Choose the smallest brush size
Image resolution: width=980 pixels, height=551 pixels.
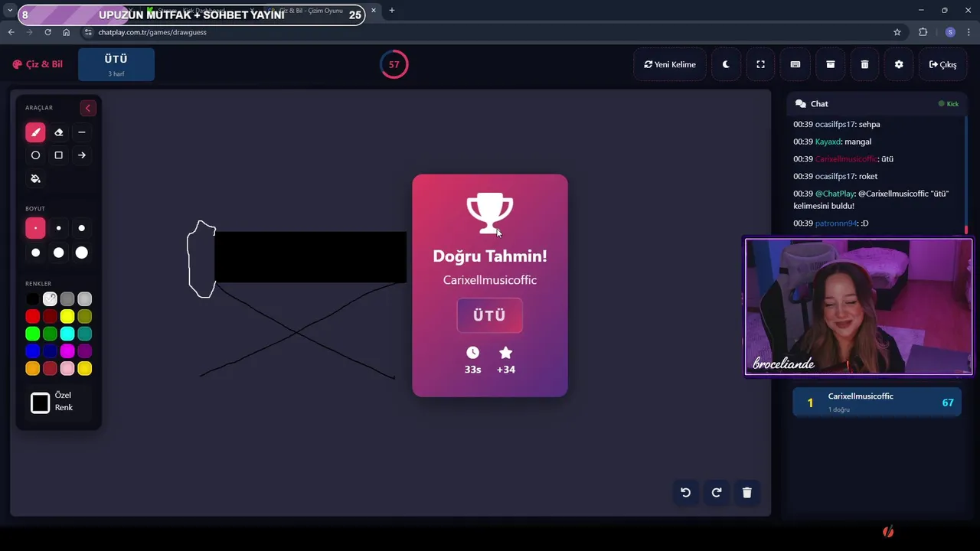(35, 228)
